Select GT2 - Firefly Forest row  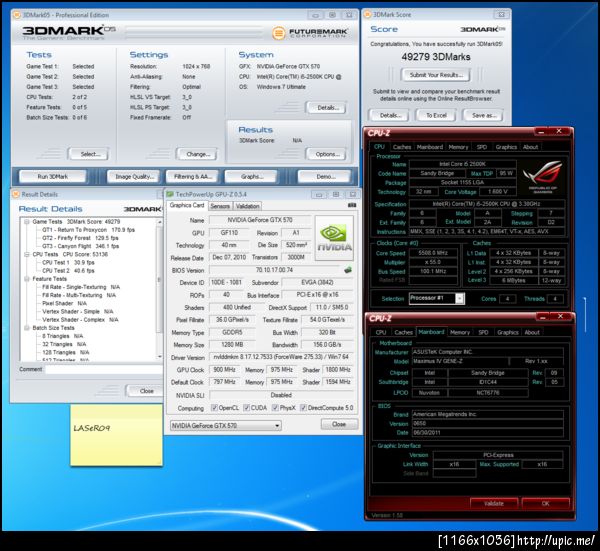[80, 238]
